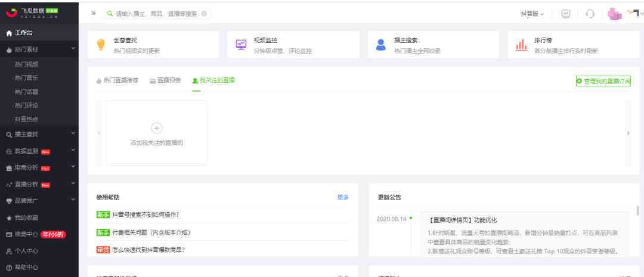Collapse the sidebar with hamburger icon
The image size is (644, 277).
(93, 13)
